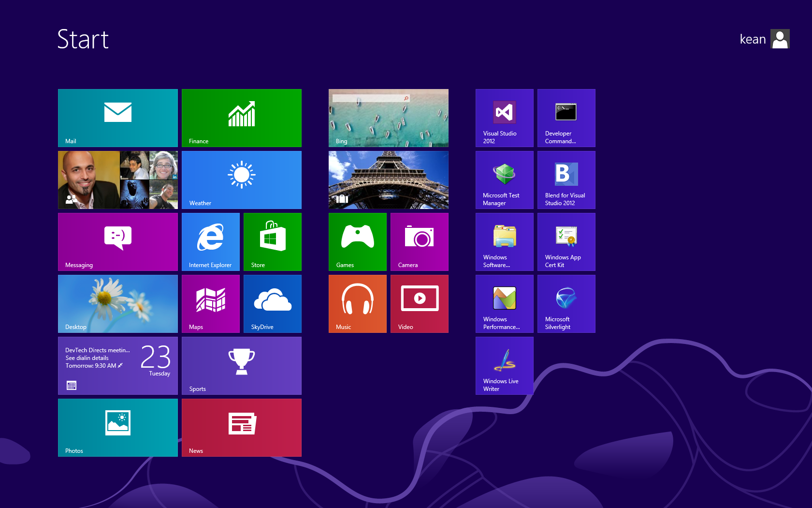Open Internet Explorer tile
812x508 pixels.
point(210,241)
